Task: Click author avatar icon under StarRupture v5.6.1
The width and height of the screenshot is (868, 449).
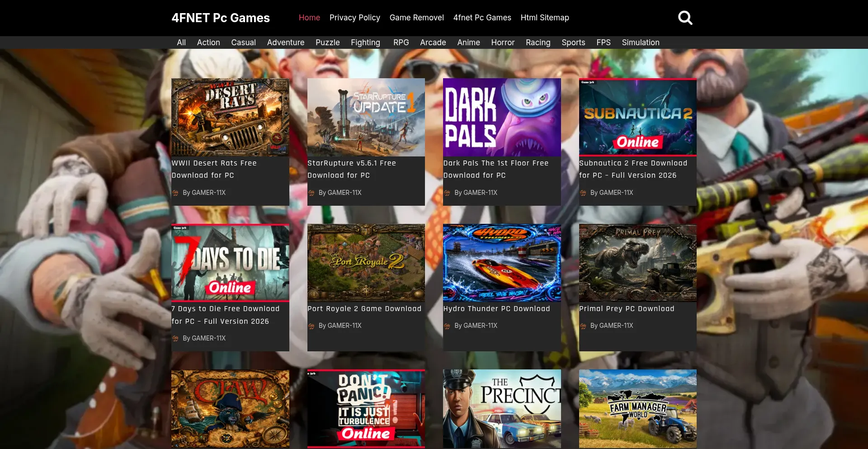Action: tap(311, 193)
